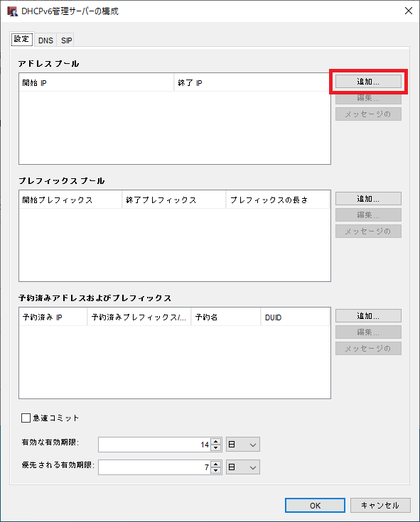Click 追加 button for 予約済みアドレス section
420x522 pixels.
(368, 316)
